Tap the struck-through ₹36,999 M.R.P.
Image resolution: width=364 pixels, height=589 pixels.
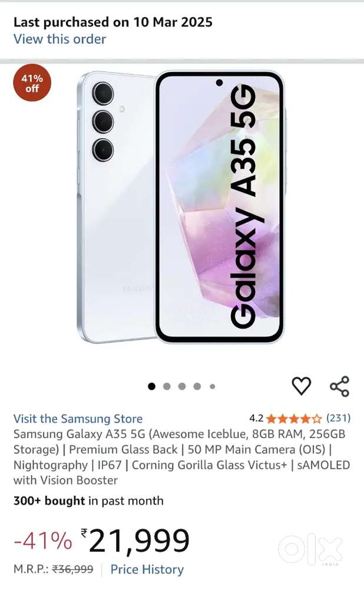[x=72, y=570]
